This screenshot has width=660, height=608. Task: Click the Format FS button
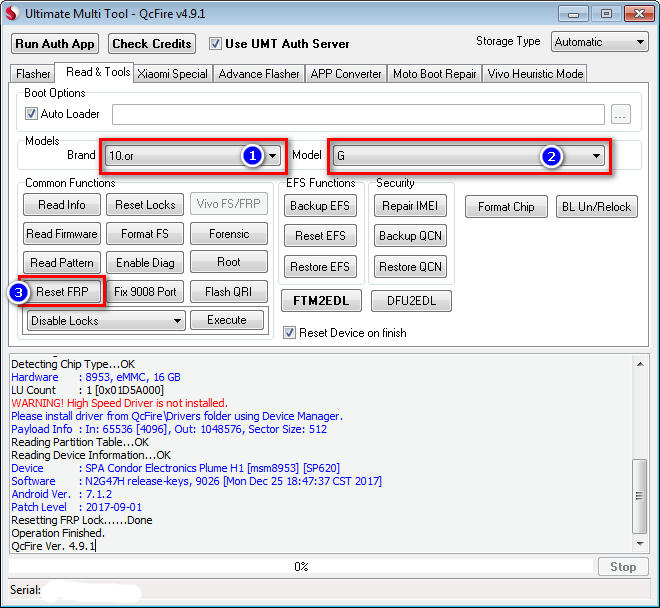pyautogui.click(x=145, y=234)
